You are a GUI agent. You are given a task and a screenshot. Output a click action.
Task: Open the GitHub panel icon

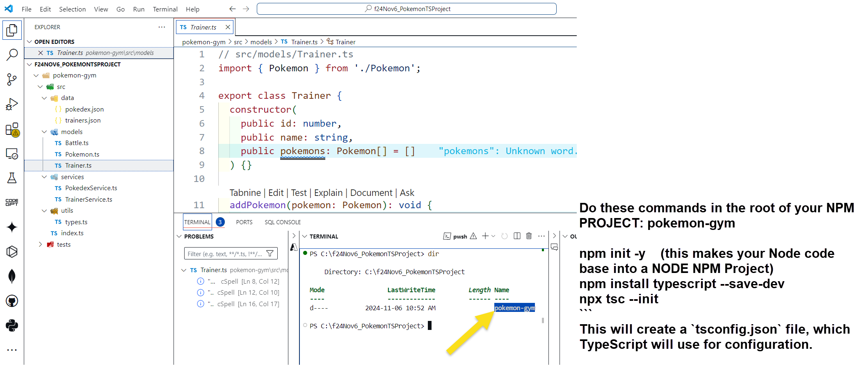tap(12, 301)
